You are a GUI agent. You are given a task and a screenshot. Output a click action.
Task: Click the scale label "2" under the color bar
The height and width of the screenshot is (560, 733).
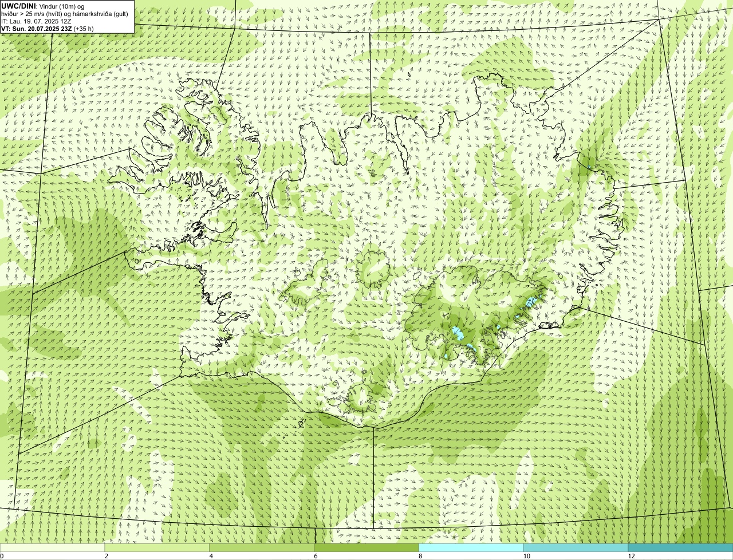107,556
